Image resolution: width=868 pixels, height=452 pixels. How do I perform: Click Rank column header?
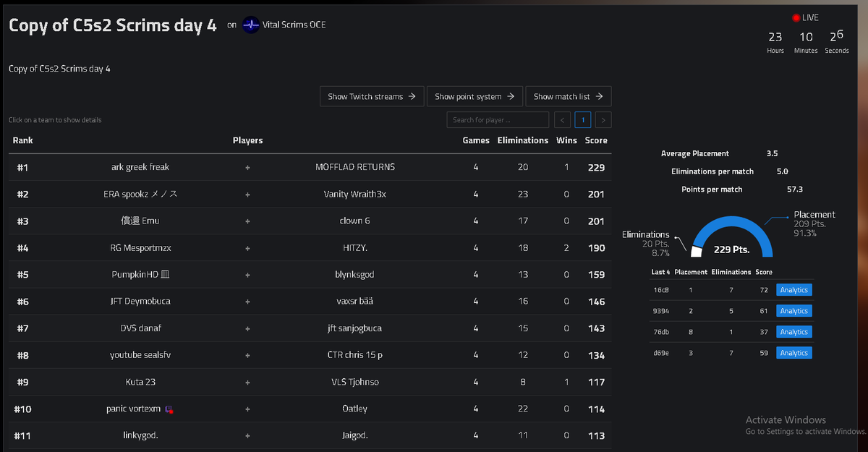(22, 140)
